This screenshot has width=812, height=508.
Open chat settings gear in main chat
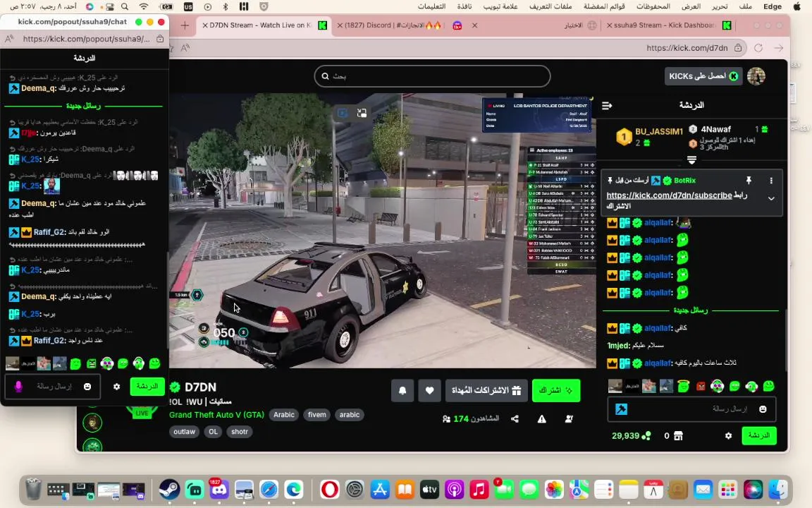[728, 435]
